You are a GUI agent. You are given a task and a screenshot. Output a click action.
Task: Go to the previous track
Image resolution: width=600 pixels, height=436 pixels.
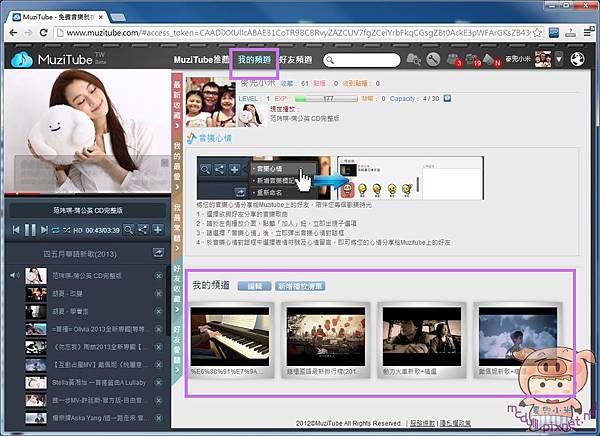click(x=16, y=230)
